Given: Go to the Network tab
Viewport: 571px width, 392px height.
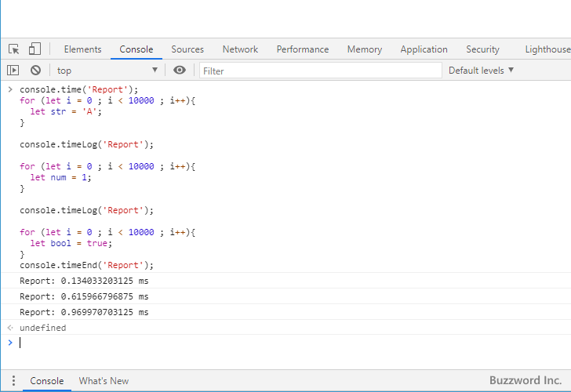Looking at the screenshot, I should [x=240, y=49].
